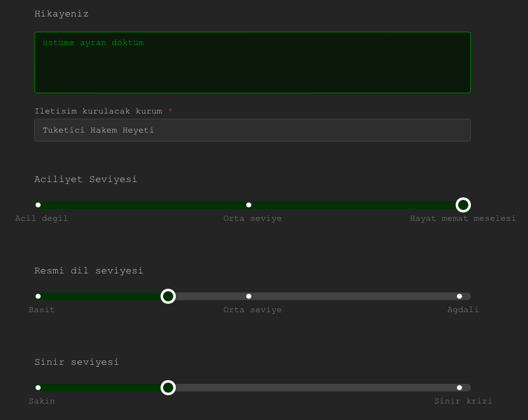Click the Resmi dil seviyesi slider handle

tap(168, 296)
